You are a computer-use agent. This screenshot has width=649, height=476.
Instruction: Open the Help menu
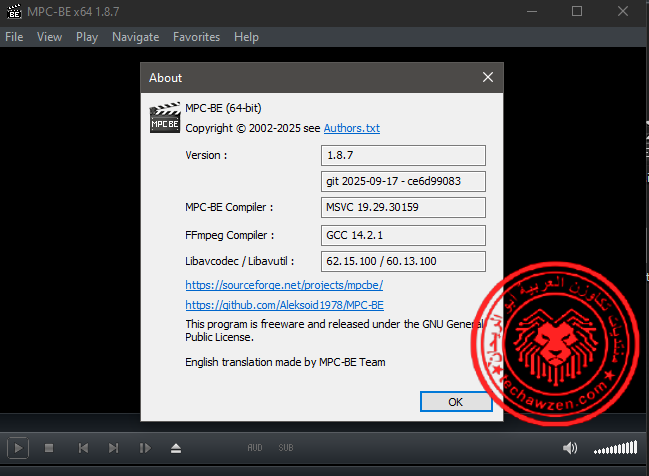pyautogui.click(x=246, y=37)
